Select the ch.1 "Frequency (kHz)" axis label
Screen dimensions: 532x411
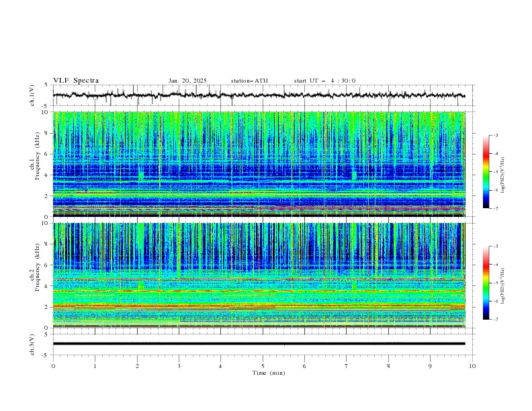click(x=38, y=156)
